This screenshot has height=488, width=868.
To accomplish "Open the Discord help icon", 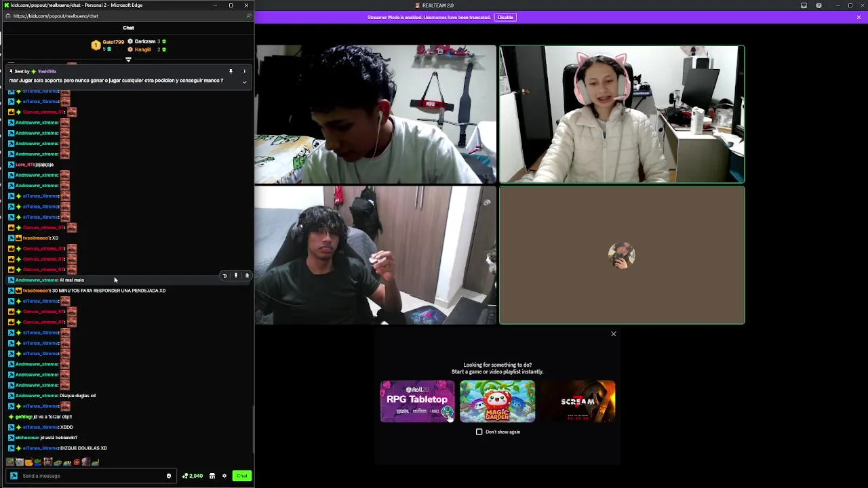I will coord(818,5).
